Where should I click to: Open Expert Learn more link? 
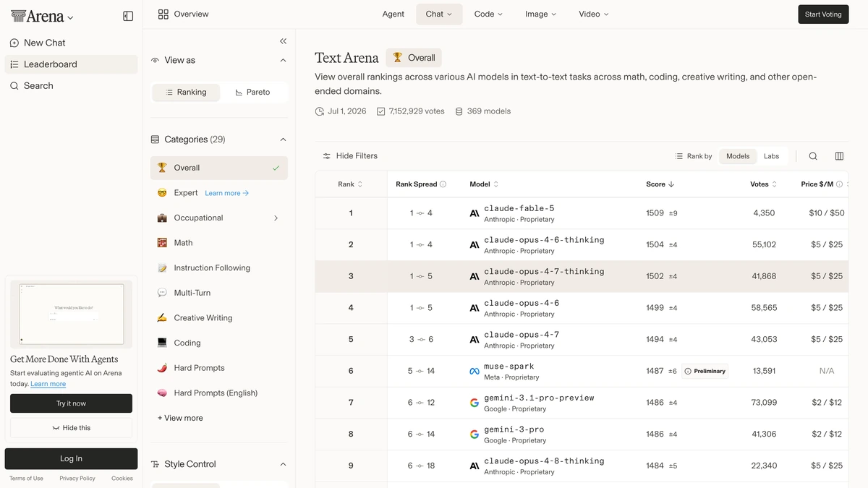(226, 194)
